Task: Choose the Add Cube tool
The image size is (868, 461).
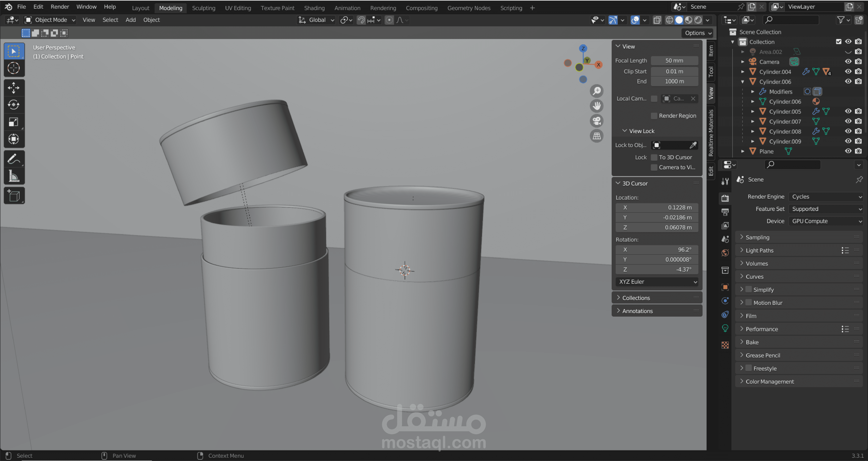Action: pos(14,196)
